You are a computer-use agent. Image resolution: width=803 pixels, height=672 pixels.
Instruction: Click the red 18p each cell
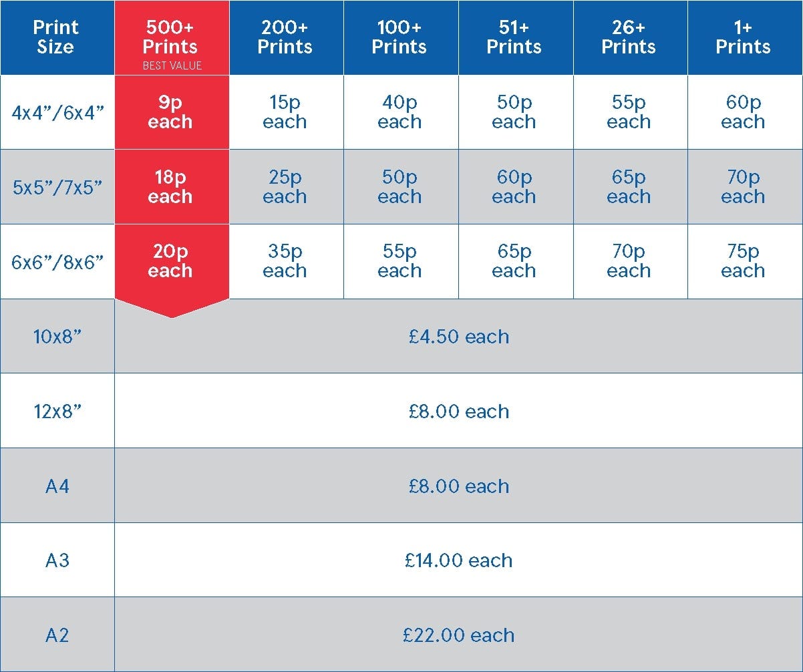[x=172, y=187]
